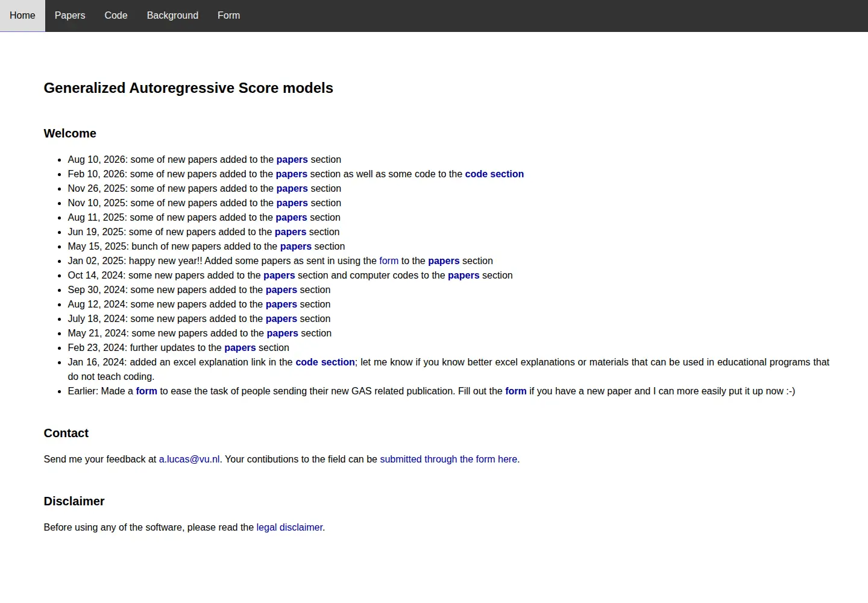Click the Contact heading
Screen dimensions: 868x603
point(66,433)
